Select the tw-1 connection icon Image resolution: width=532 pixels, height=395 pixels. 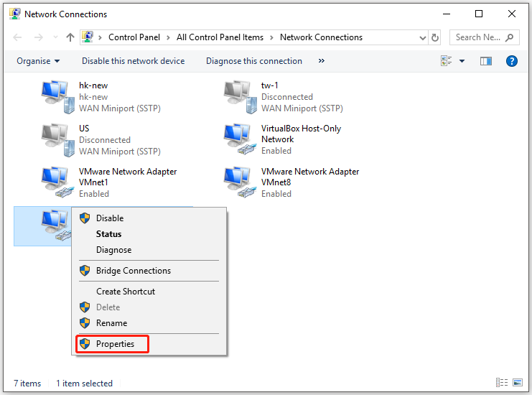241,97
